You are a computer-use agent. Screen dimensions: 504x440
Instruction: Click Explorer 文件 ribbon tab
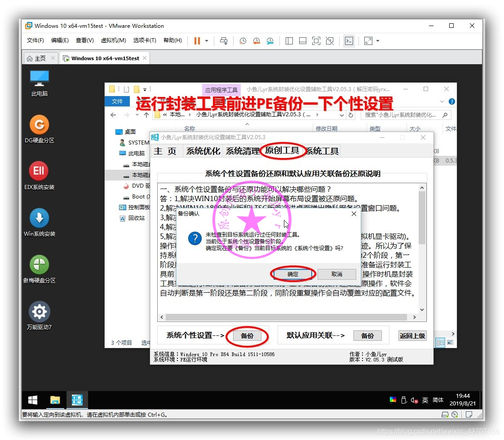click(117, 101)
